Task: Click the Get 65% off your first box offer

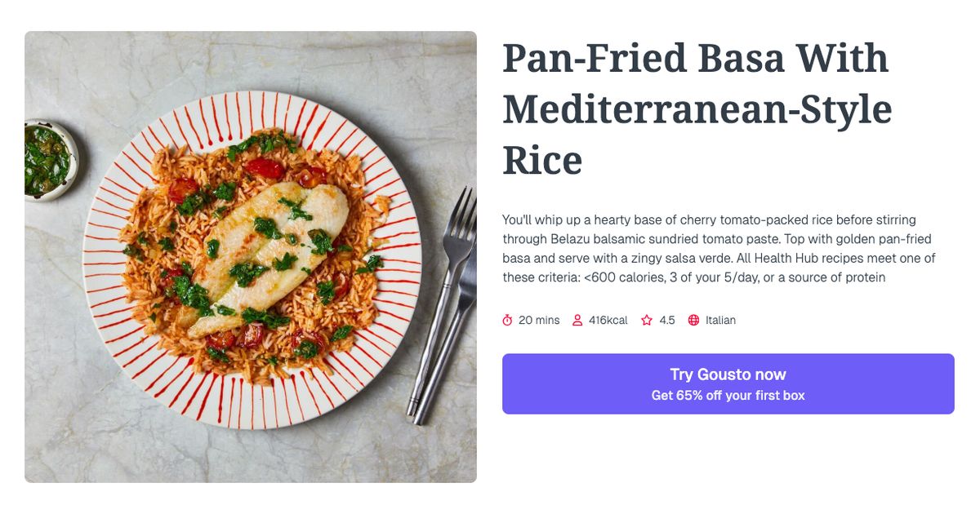Action: pos(728,395)
